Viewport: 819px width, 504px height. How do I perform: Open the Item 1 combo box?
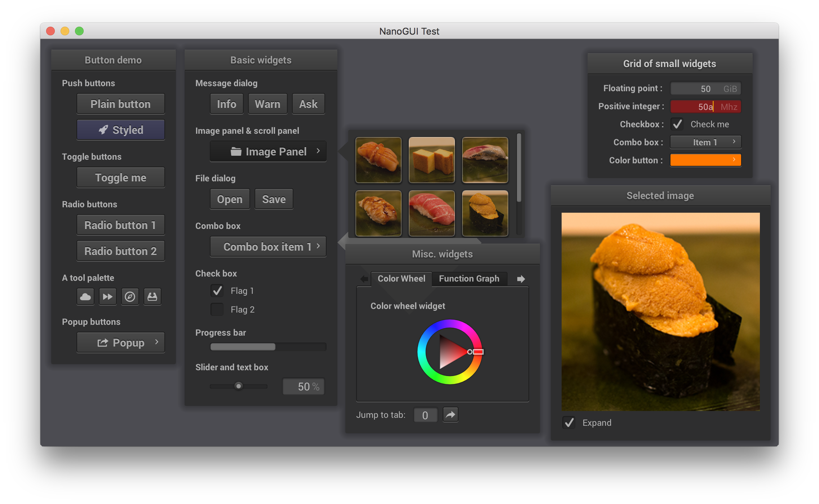(705, 142)
